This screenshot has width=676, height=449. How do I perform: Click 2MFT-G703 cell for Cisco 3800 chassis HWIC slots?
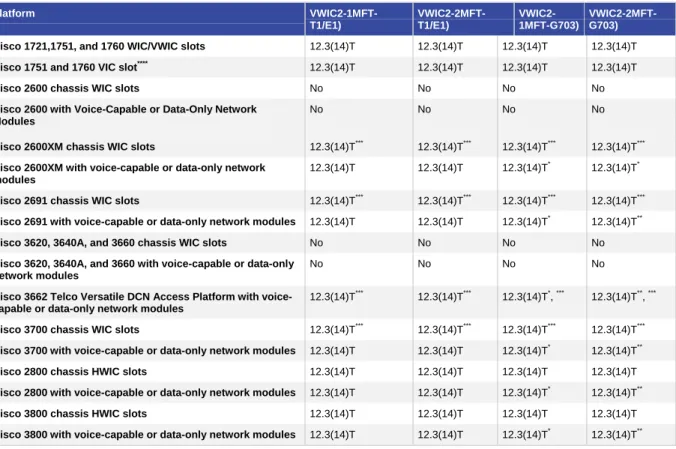(x=614, y=414)
